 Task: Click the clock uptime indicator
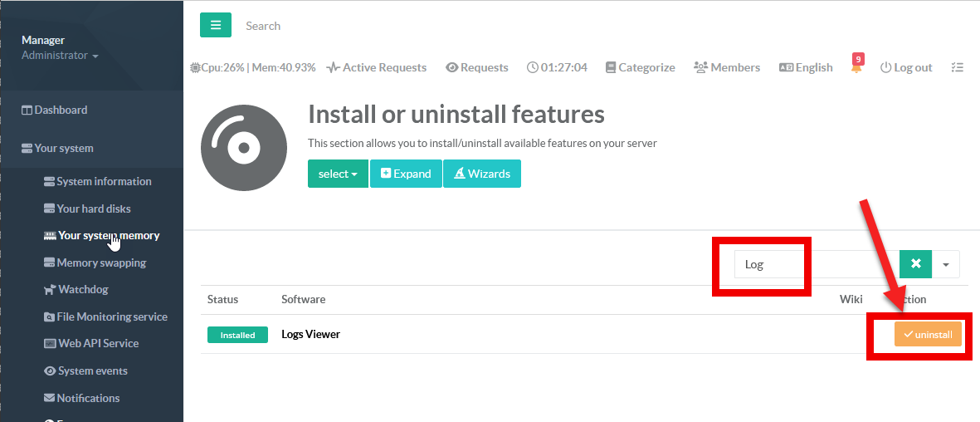(557, 67)
